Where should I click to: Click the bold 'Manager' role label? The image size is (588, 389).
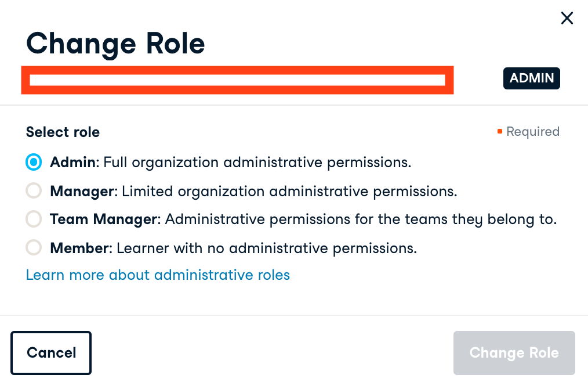[x=82, y=190]
